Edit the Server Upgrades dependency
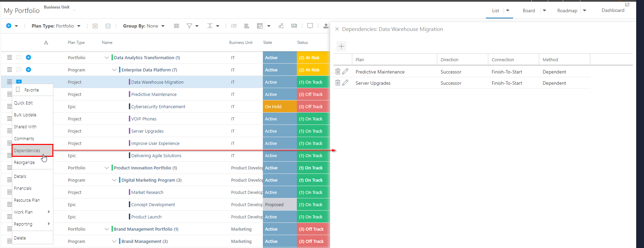The width and height of the screenshot is (644, 248). coord(345,83)
